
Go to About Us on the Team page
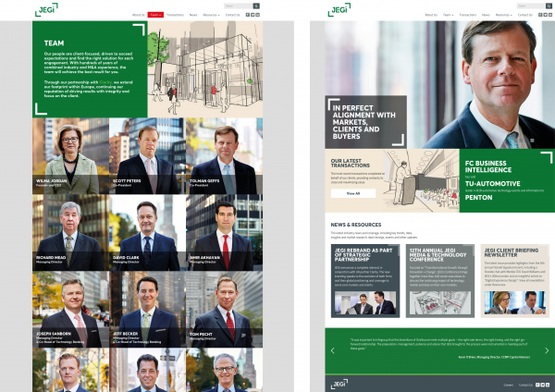coord(139,15)
